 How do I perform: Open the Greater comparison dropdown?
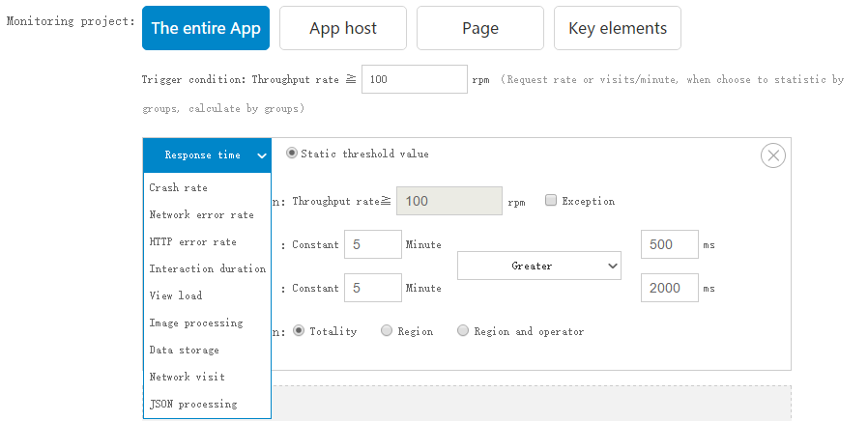coord(538,266)
